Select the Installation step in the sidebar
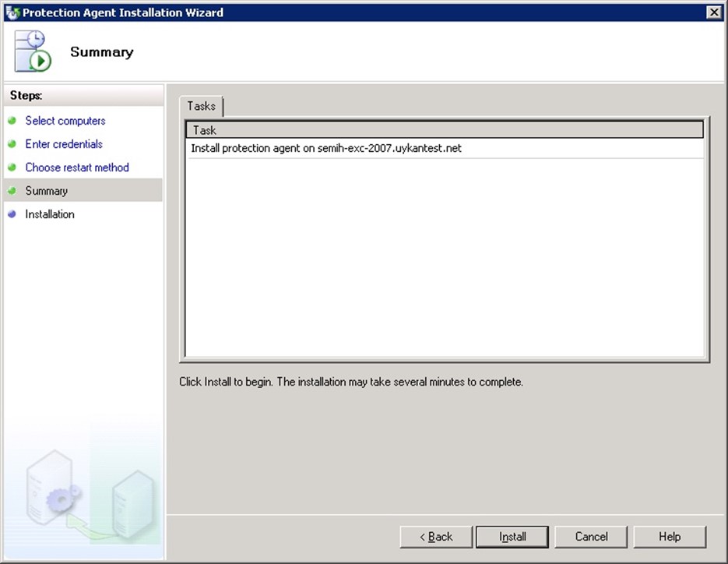728x564 pixels. click(x=50, y=214)
